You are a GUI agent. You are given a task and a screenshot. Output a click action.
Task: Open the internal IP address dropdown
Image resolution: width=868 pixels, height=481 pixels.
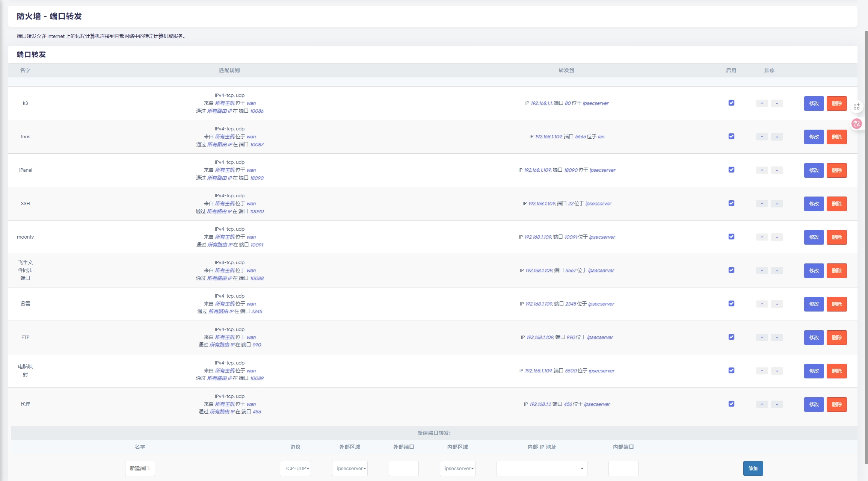[542, 468]
